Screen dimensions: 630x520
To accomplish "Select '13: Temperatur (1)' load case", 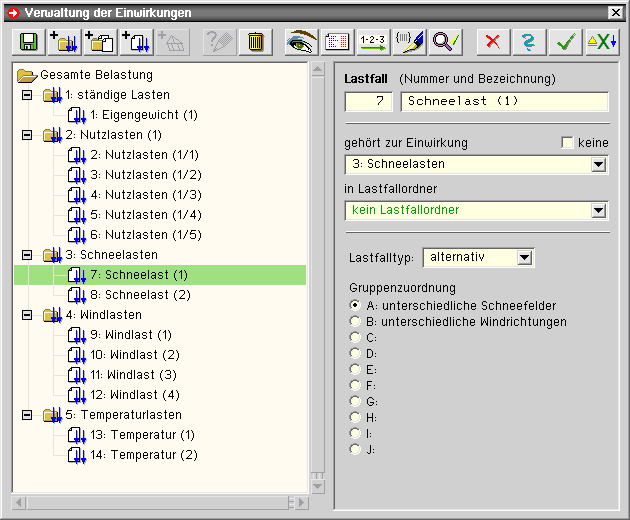I will point(142,435).
